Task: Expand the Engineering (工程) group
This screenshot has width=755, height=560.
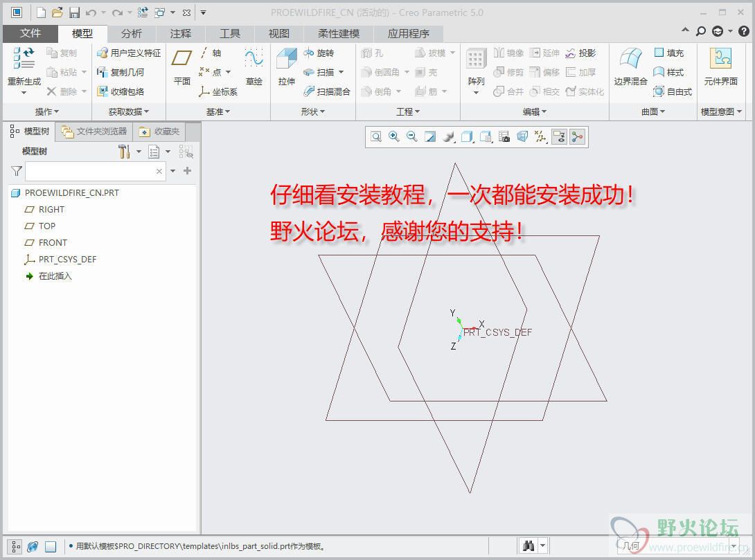Action: pyautogui.click(x=408, y=111)
